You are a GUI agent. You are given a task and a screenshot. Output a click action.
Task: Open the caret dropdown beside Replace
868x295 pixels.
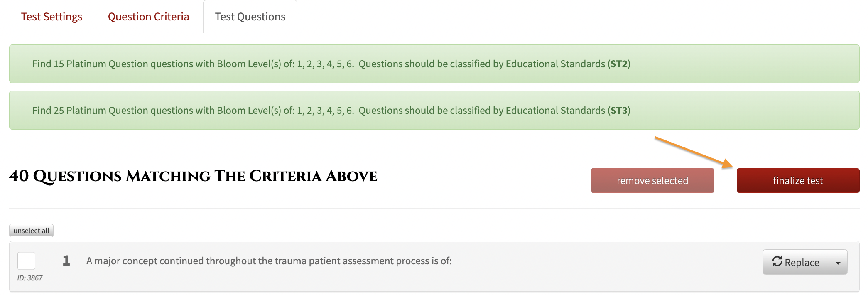838,262
